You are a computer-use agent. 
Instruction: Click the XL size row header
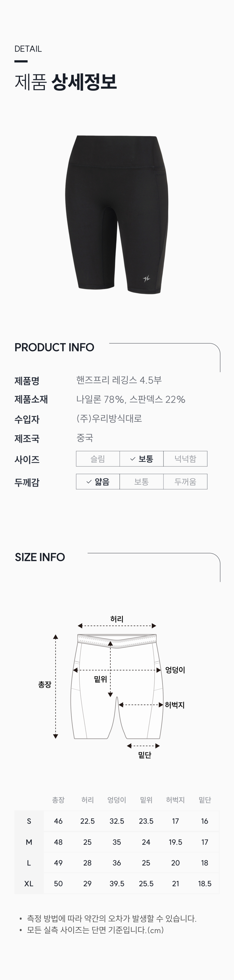click(29, 883)
